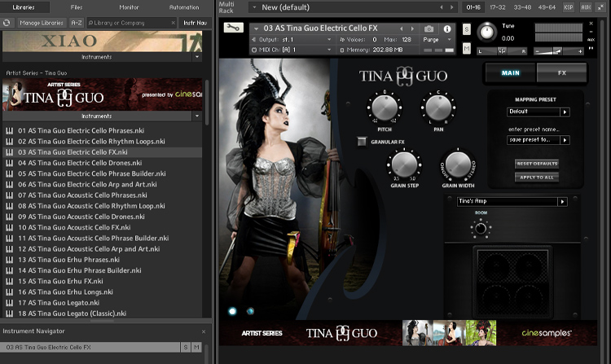This screenshot has height=364, width=611.
Task: Close the Instrument Navigator pane
Action: point(204,331)
